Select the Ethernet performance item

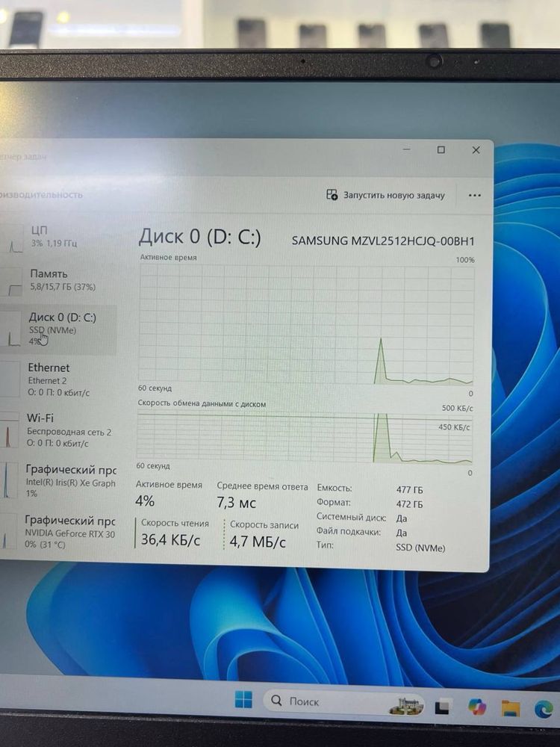click(57, 379)
